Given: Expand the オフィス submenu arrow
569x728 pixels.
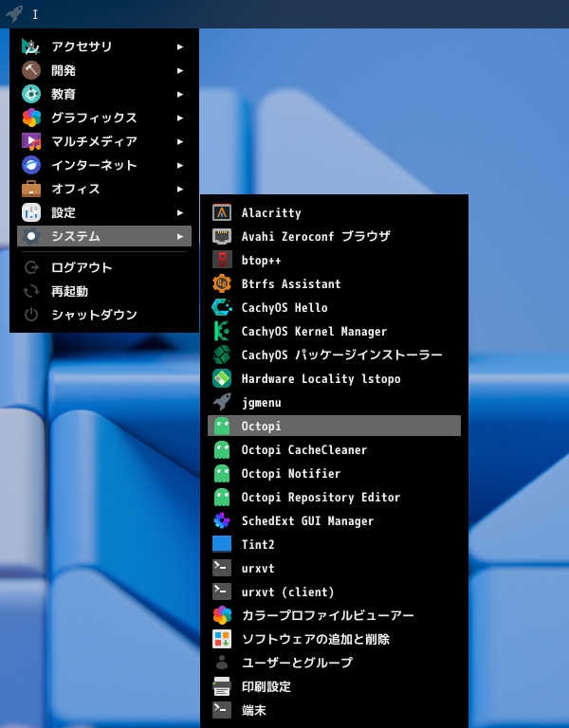Looking at the screenshot, I should [180, 189].
